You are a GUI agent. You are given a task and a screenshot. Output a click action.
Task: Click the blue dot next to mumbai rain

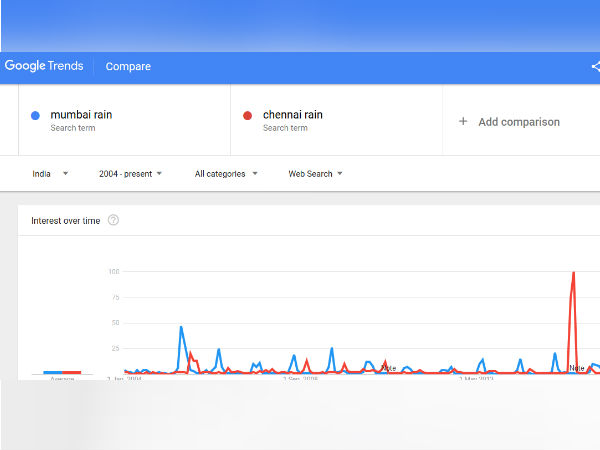click(x=35, y=116)
